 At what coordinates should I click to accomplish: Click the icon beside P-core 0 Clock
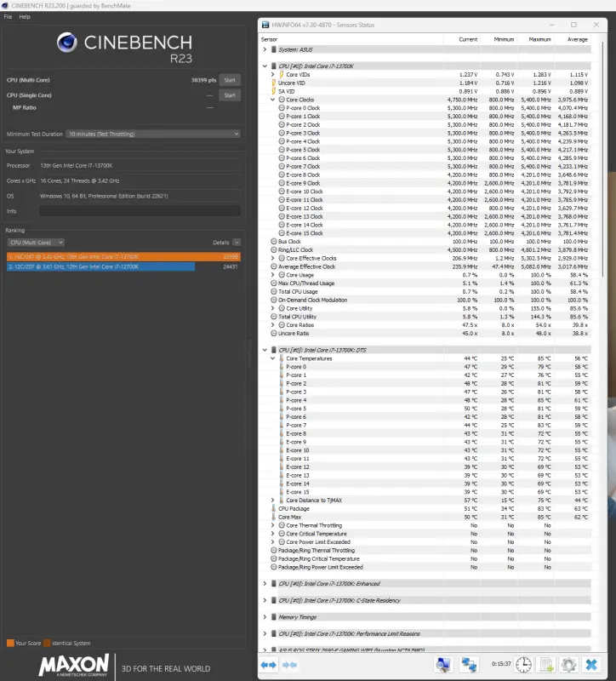pos(282,108)
